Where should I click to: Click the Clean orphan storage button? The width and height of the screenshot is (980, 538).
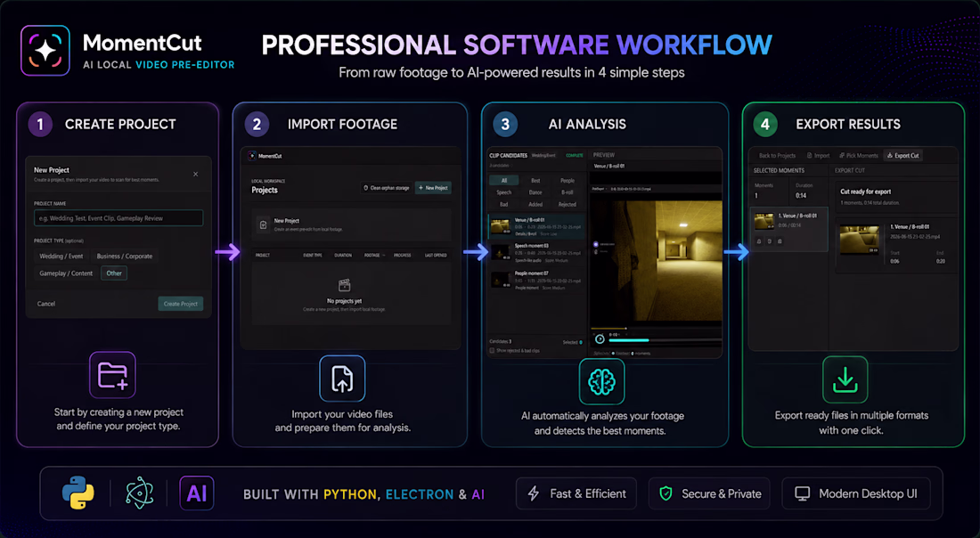tap(386, 187)
